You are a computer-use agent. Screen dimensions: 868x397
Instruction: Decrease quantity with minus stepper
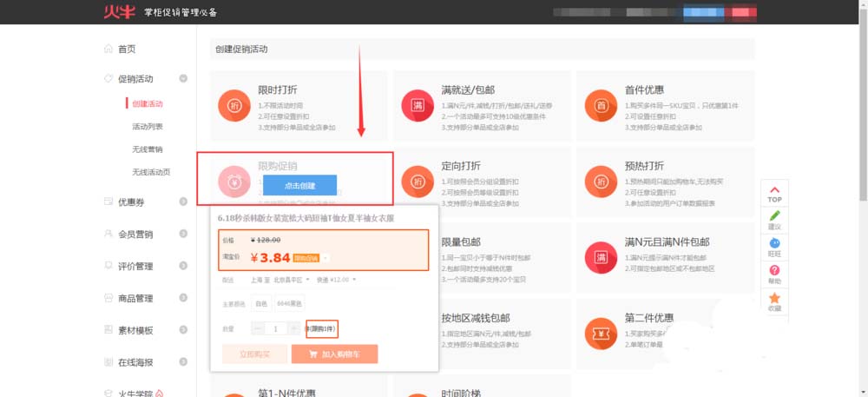coord(258,328)
